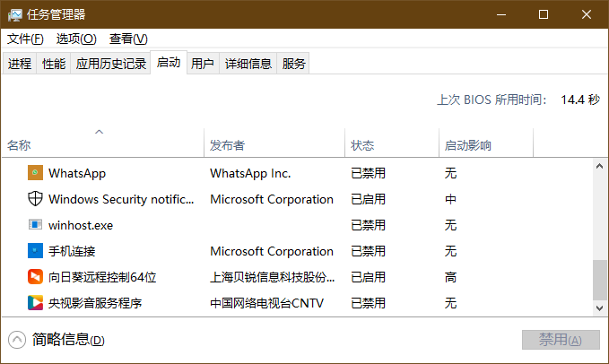
Task: Open the 选项(O) menu
Action: click(x=76, y=39)
